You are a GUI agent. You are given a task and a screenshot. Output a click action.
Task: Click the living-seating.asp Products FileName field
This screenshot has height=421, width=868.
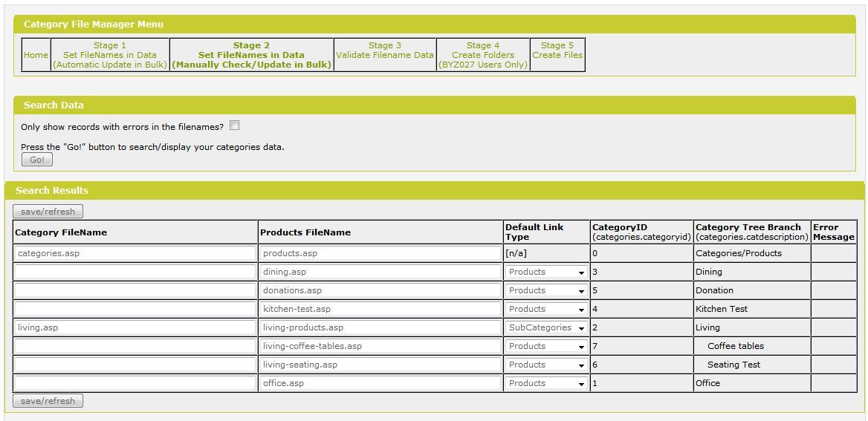(380, 365)
